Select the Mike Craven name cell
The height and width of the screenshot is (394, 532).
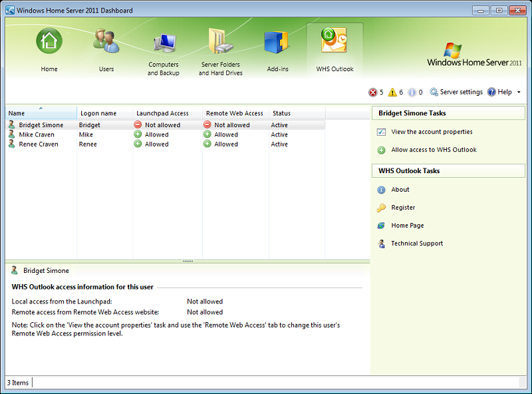click(x=37, y=134)
